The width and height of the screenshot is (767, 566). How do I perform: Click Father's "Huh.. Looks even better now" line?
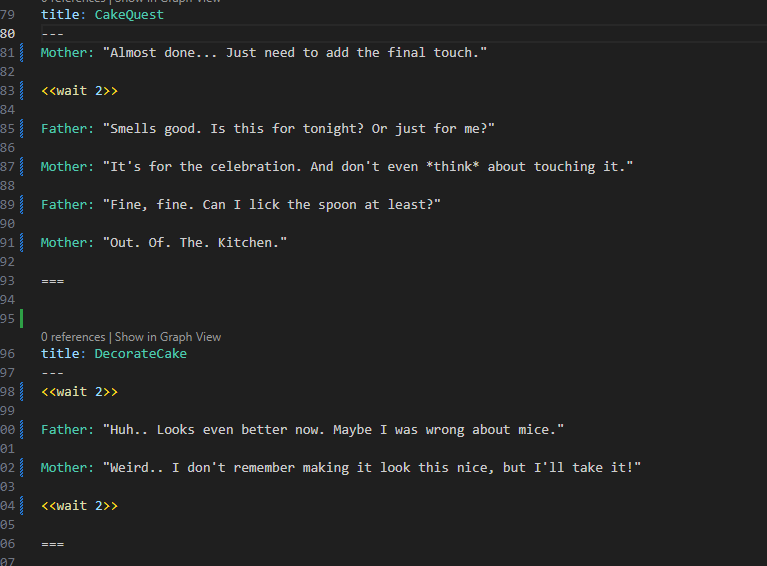click(x=302, y=430)
